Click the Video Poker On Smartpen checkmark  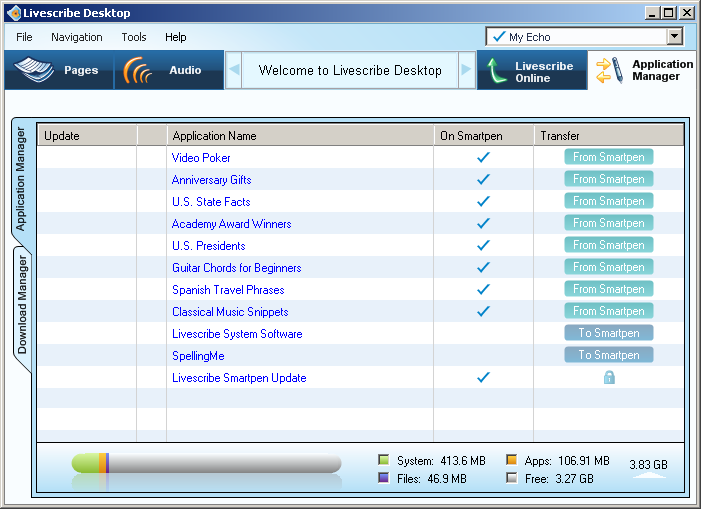coord(483,158)
